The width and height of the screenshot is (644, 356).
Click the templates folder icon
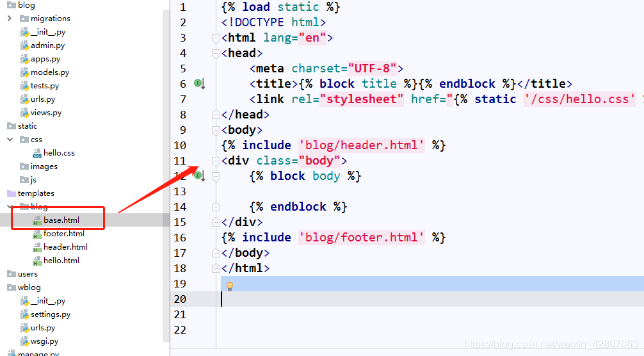coord(12,193)
